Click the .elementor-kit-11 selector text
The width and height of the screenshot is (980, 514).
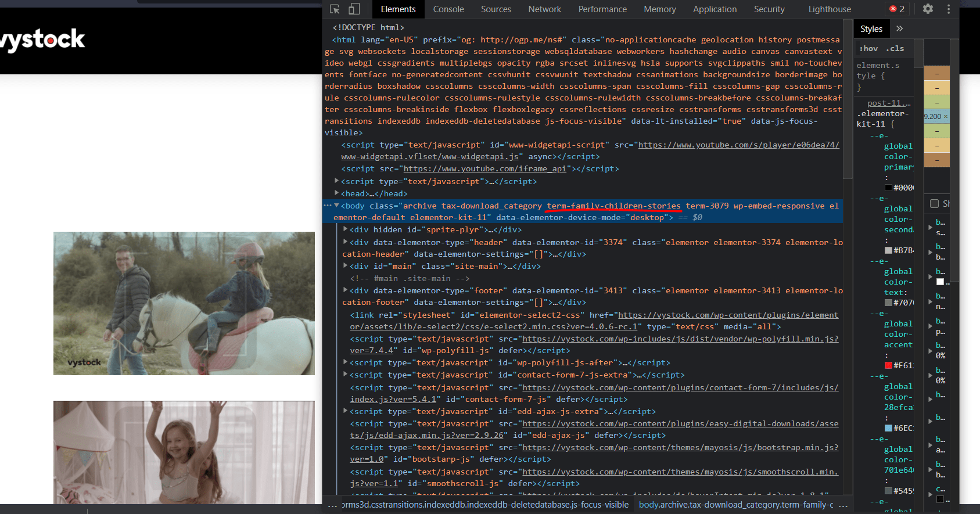tap(882, 118)
